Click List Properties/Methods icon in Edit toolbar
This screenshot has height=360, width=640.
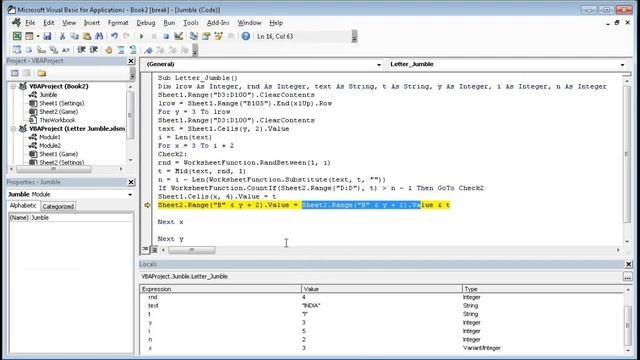click(x=17, y=50)
